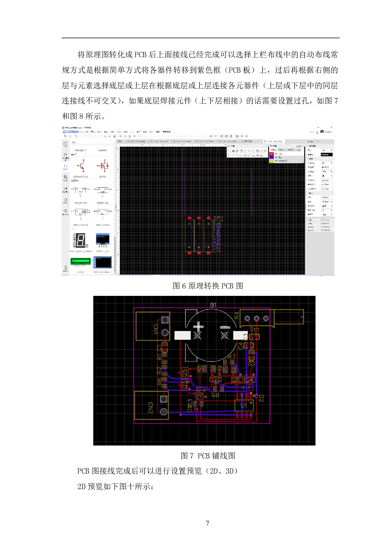
Task: Open the canvas unit dropdown
Action: tap(327, 150)
